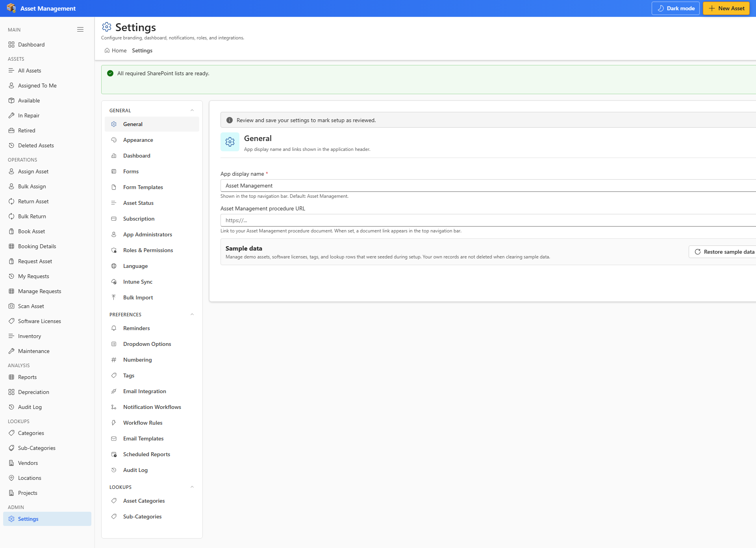
Task: Click the Home breadcrumb house icon
Action: tap(107, 50)
